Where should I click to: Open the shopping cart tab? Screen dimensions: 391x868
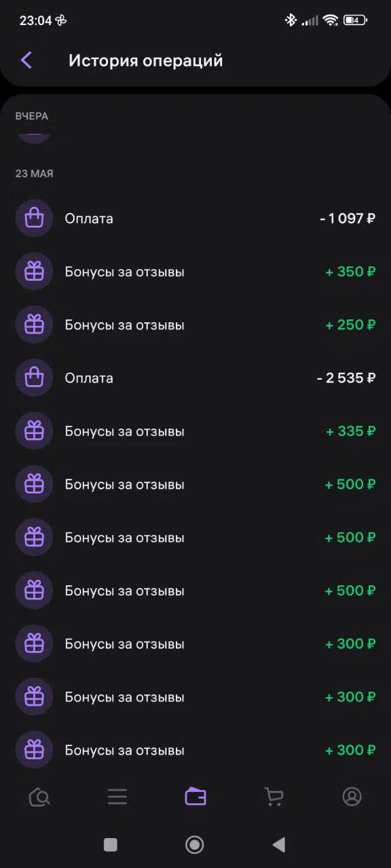click(274, 797)
